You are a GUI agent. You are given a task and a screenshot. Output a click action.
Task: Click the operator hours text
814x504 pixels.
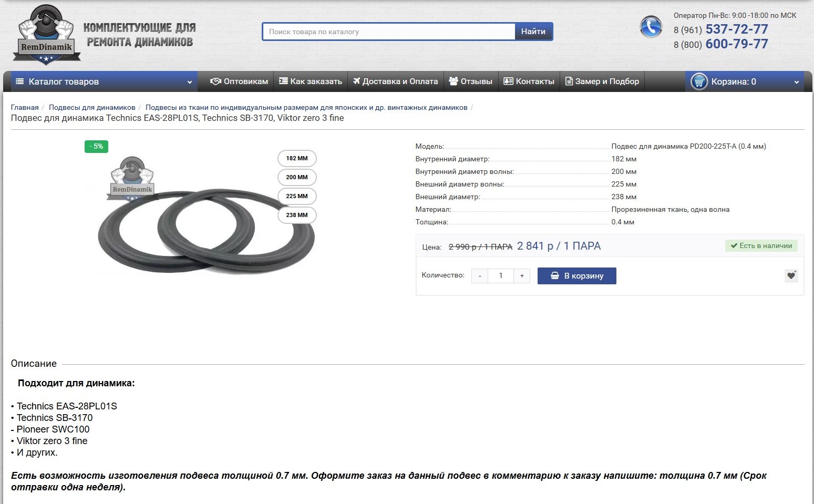[735, 15]
